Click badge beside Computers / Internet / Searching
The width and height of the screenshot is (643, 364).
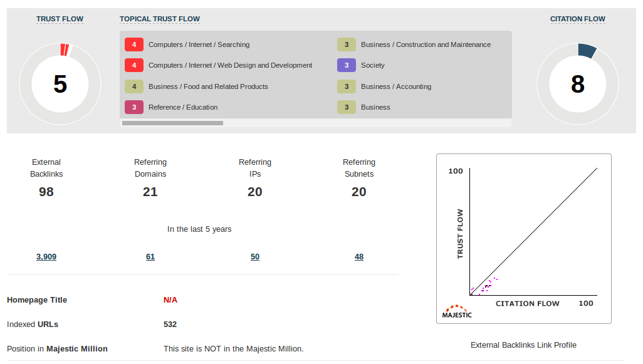(x=134, y=44)
